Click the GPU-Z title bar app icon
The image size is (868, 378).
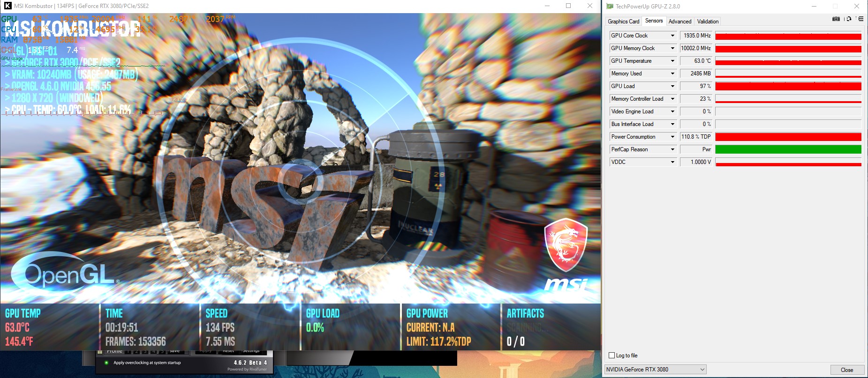tap(610, 7)
